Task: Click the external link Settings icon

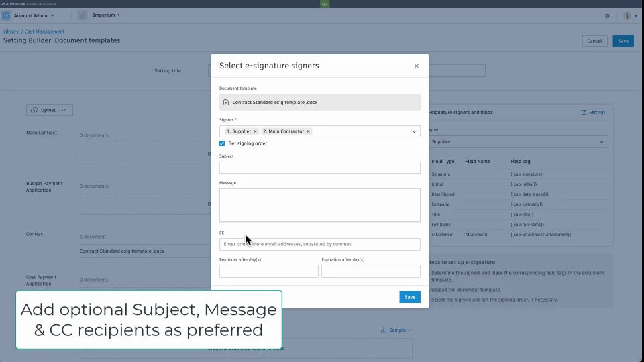Action: coord(584,113)
